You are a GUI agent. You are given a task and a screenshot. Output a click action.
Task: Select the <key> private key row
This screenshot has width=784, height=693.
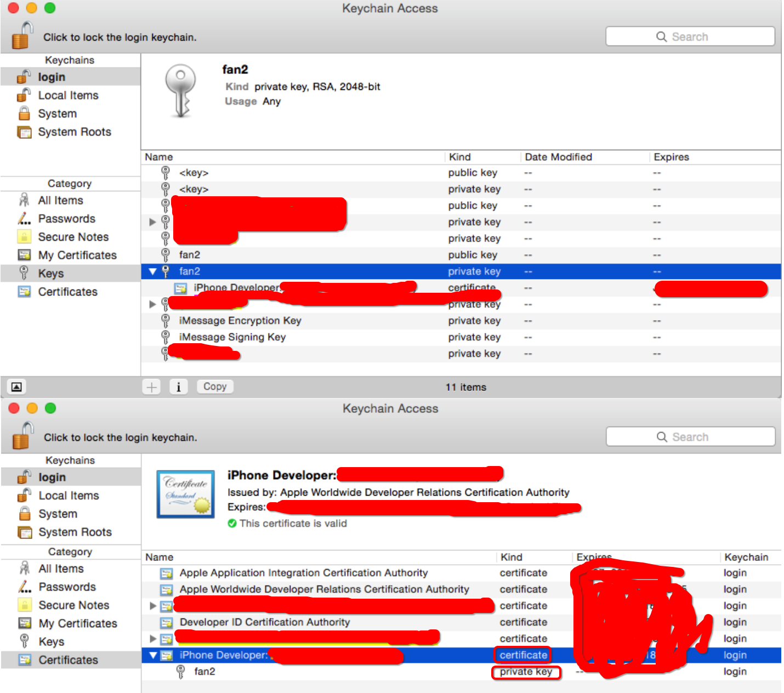click(461, 189)
